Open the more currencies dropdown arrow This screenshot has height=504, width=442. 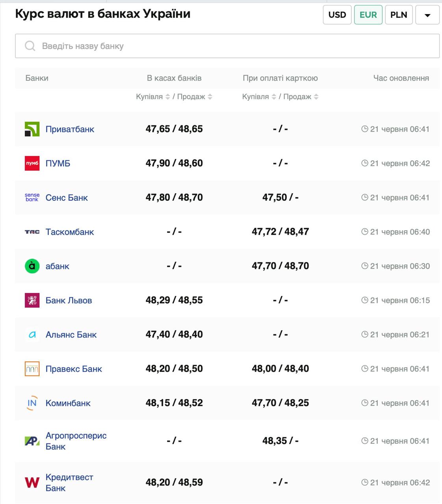427,15
